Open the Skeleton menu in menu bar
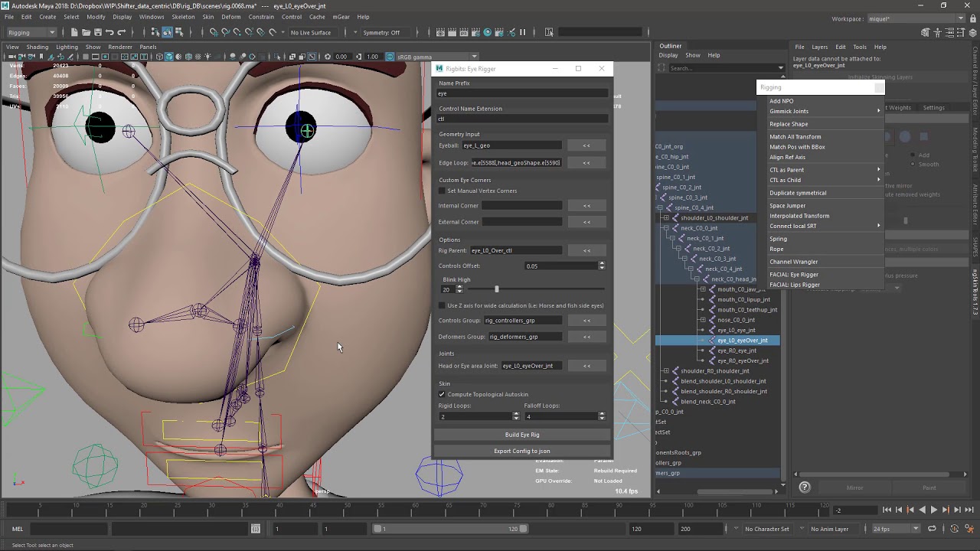 point(183,17)
